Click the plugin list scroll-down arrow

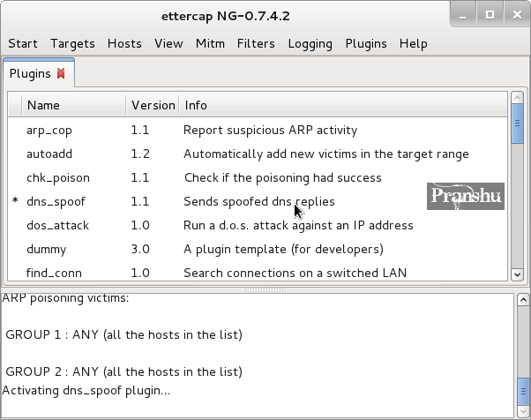click(517, 274)
